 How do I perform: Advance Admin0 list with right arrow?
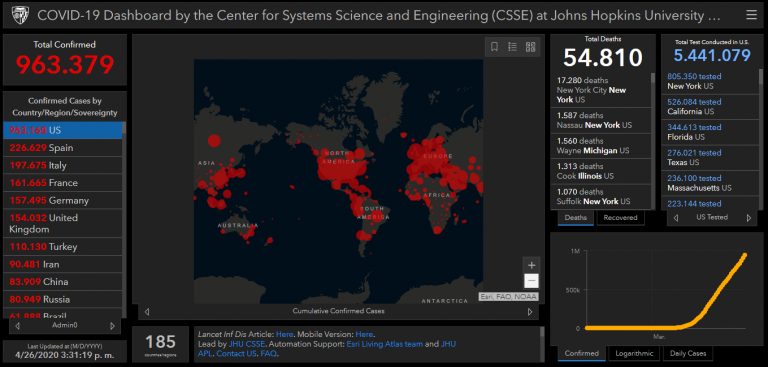[112, 326]
